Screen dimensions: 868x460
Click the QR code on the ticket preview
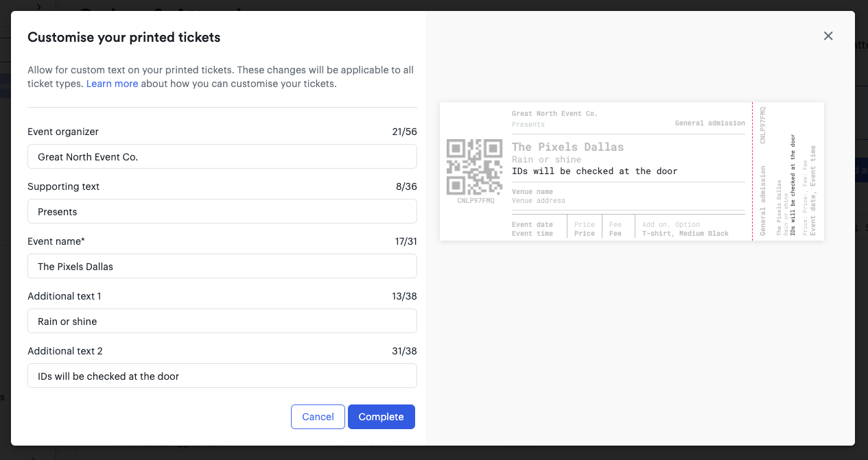tap(474, 165)
